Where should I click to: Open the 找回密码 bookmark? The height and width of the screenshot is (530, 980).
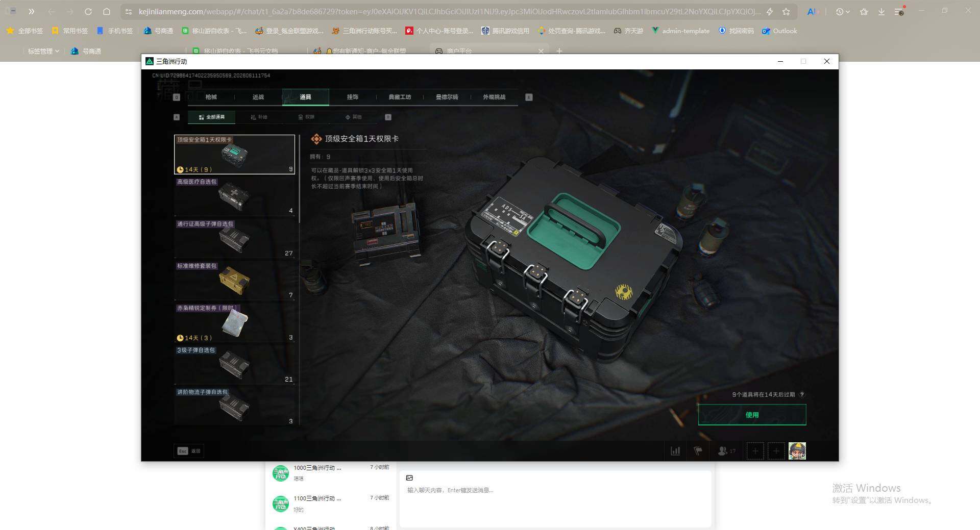coord(736,31)
